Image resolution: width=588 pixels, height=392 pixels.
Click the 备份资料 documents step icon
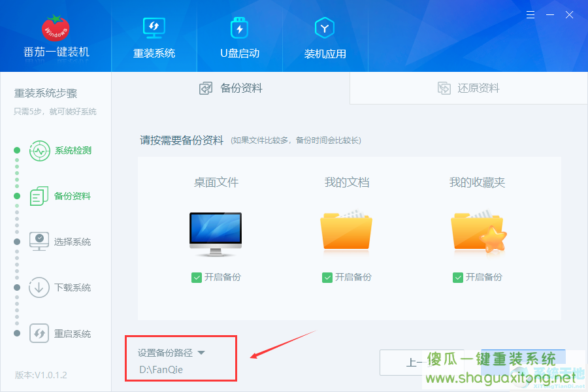[39, 196]
